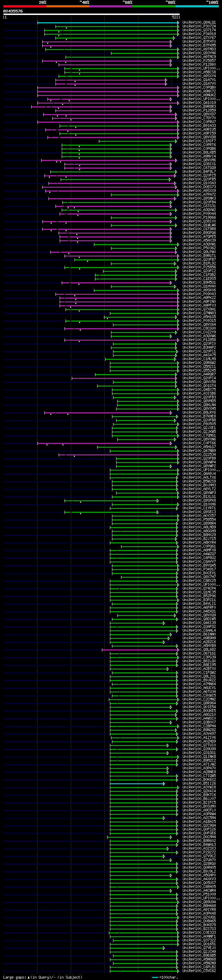Screen dimensions: 222x980
Task: Click the UniRef100_B8LRY6 row label
Action: tap(199, 412)
